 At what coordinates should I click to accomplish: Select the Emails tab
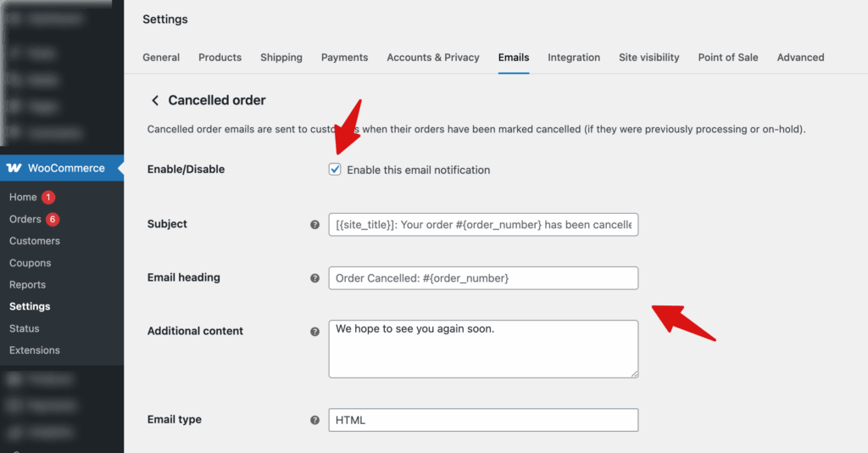[x=514, y=58]
